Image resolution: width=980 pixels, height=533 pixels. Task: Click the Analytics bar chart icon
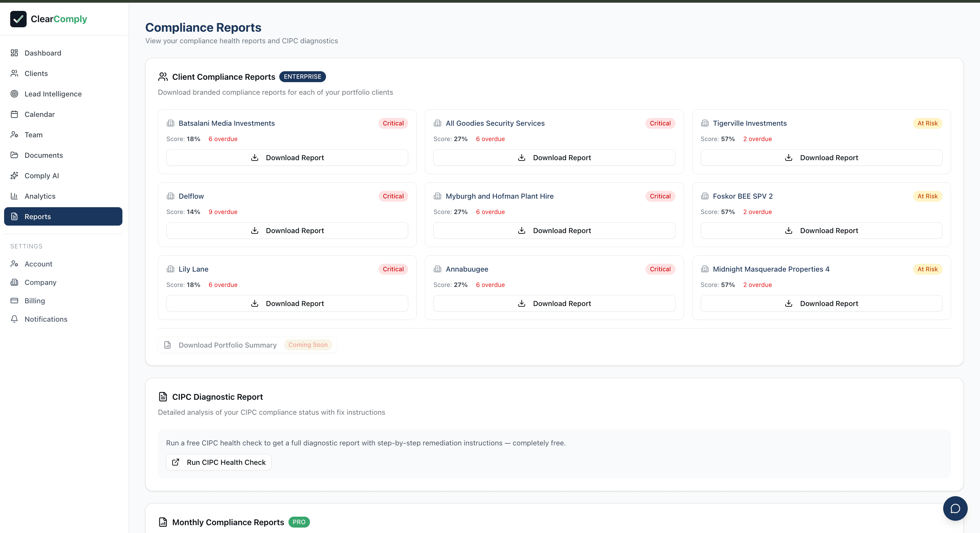(14, 196)
